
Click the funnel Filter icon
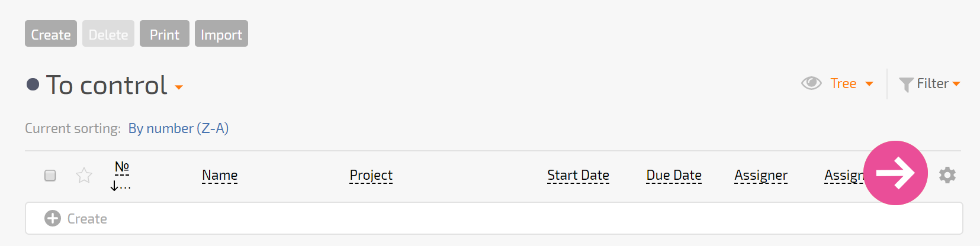906,85
